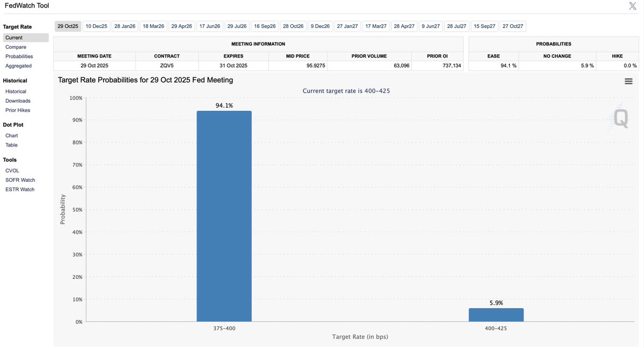Open the Aggregated target rate view
This screenshot has width=644, height=348.
pos(18,65)
